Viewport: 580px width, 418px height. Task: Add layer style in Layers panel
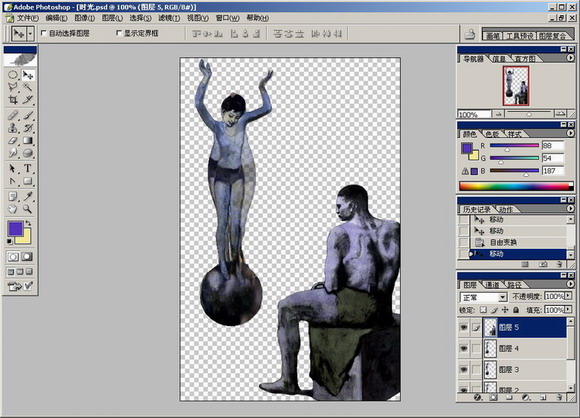click(x=478, y=398)
